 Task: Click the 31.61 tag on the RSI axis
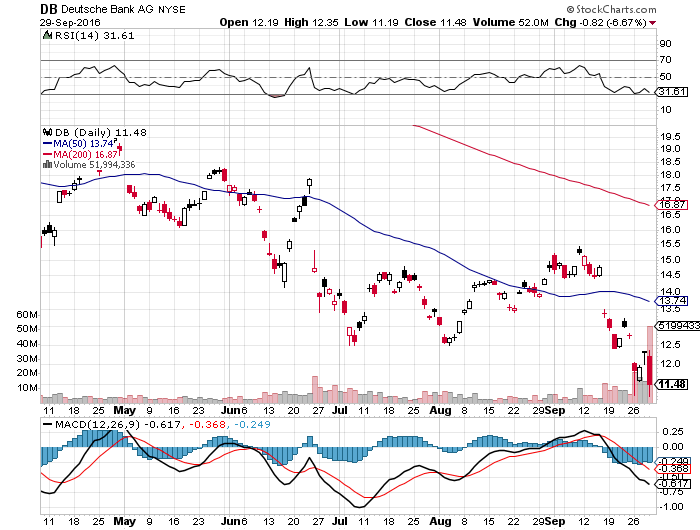coord(672,92)
